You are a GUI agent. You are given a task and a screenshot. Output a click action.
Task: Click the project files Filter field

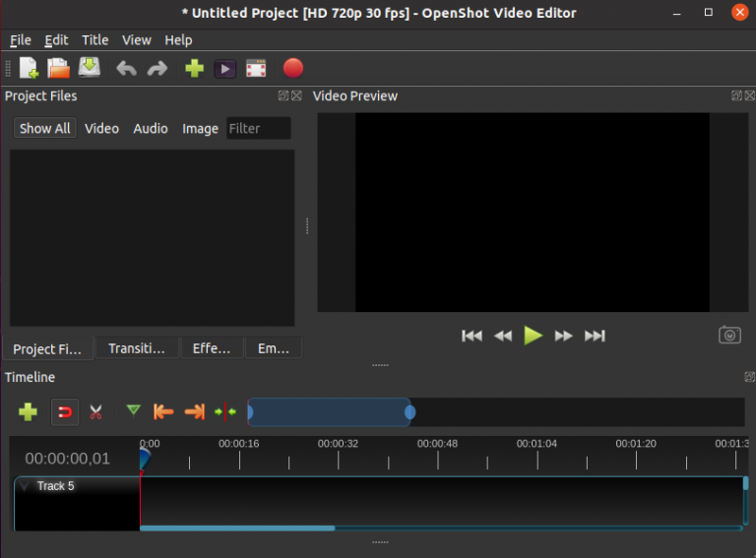click(x=258, y=128)
